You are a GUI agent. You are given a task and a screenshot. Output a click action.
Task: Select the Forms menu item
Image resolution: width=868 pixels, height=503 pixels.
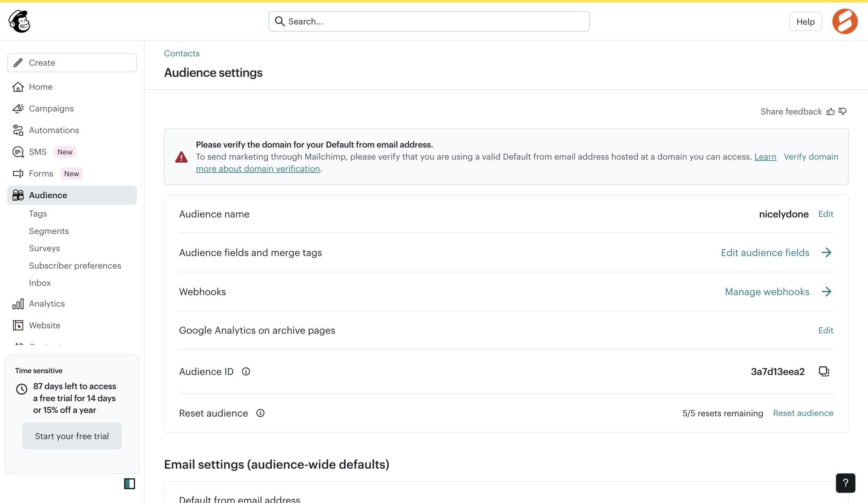72,174
